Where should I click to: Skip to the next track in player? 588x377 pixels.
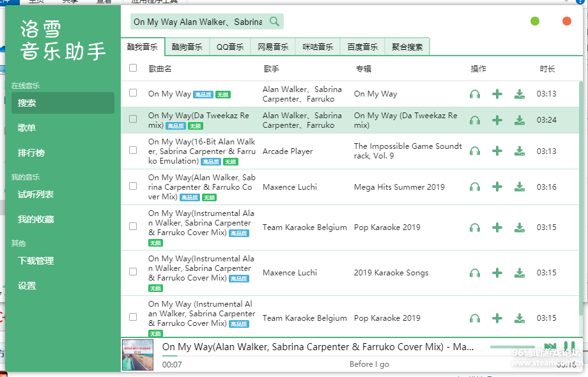550,347
